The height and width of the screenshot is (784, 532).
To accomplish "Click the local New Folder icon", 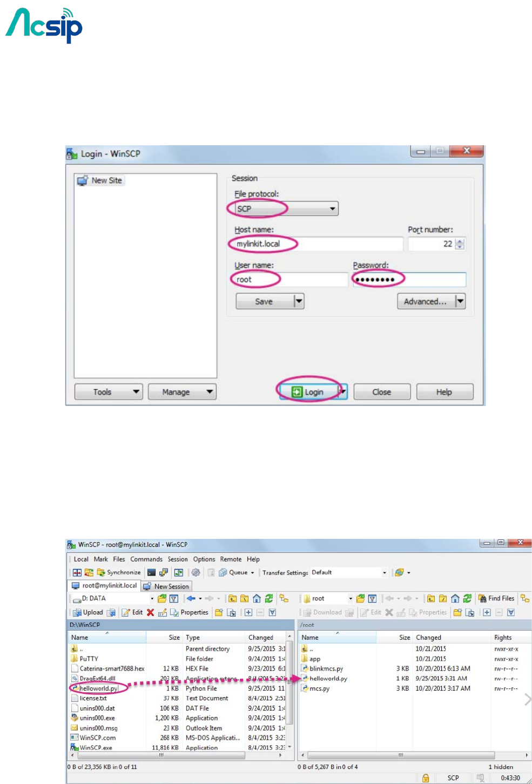I will 219,612.
